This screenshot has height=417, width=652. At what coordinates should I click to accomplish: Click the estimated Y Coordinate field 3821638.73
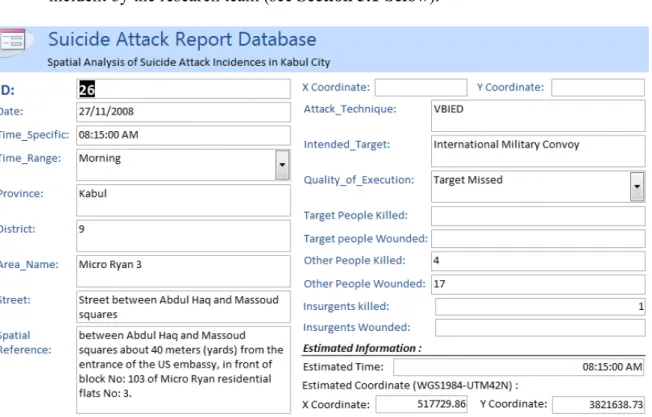(599, 404)
